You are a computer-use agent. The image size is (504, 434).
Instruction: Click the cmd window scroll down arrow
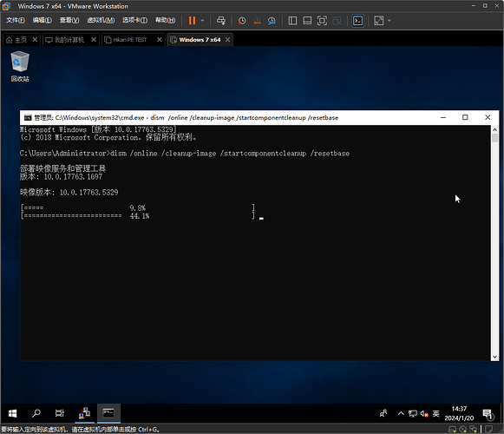494,357
